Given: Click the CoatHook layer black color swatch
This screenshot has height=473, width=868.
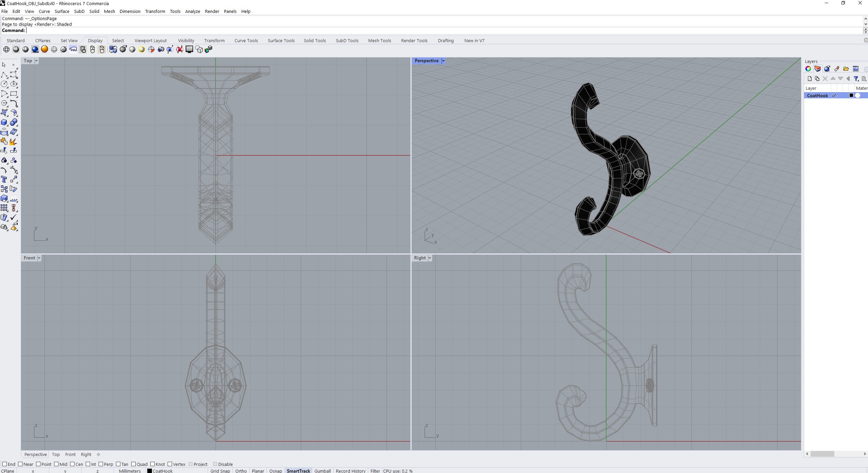Looking at the screenshot, I should pos(851,96).
